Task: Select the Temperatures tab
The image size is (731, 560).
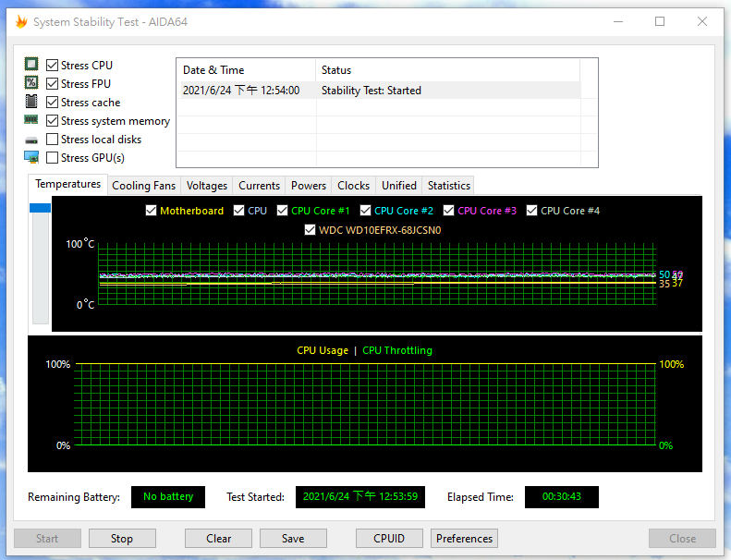Action: coord(68,184)
